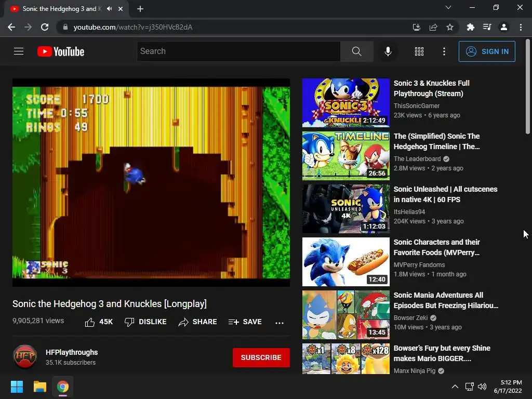Open Chrome profile avatar
The height and width of the screenshot is (399, 532).
(504, 27)
